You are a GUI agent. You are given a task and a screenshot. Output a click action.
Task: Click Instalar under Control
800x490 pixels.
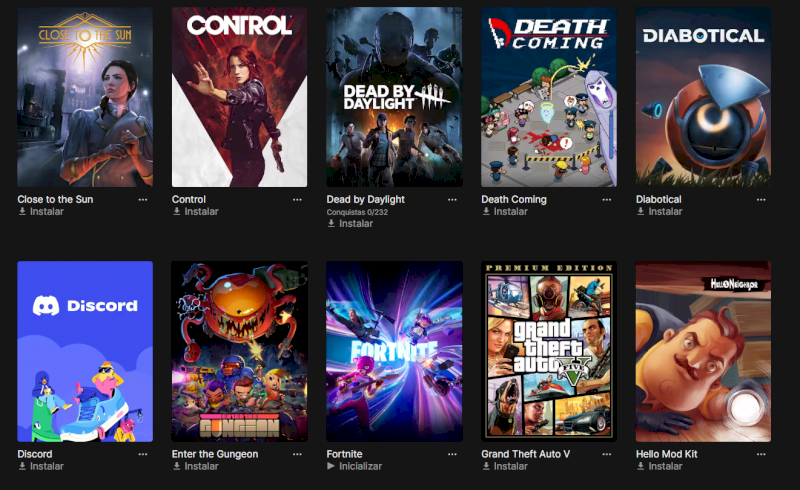click(x=195, y=211)
